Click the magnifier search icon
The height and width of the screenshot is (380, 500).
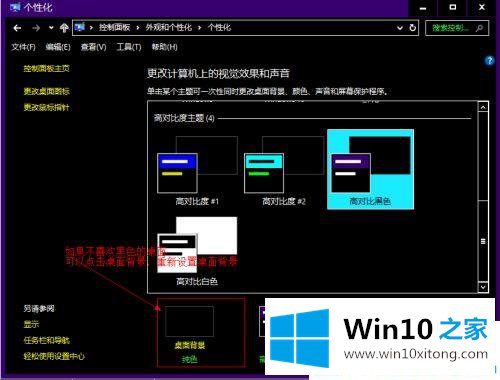(x=479, y=28)
